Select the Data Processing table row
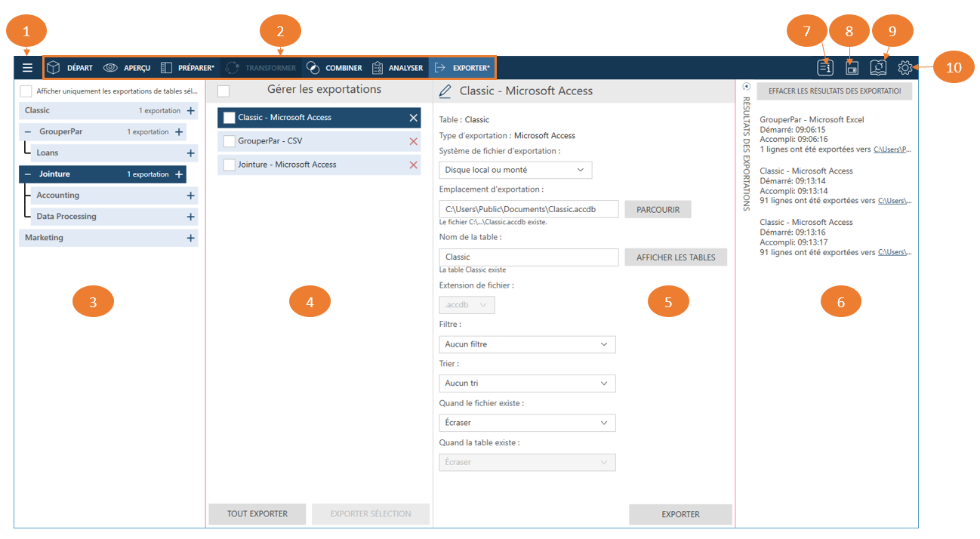Screen dimensions: 980x539 [114, 217]
